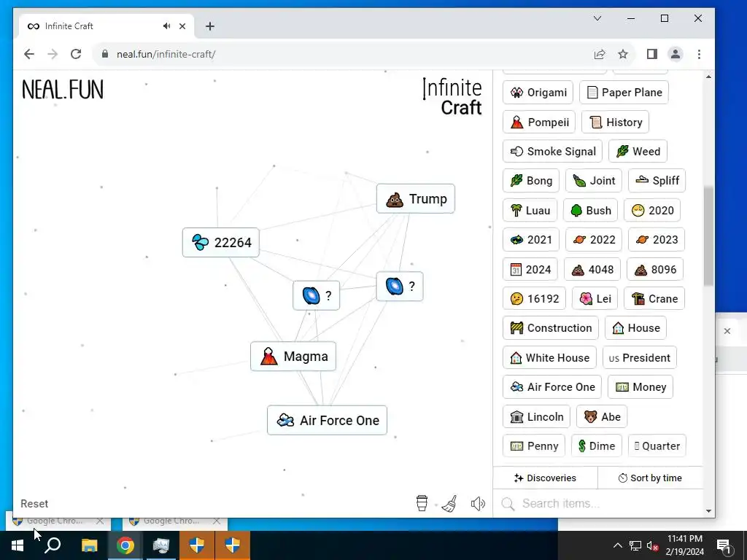747x560 pixels.
Task: Reload the page
Action: click(76, 54)
